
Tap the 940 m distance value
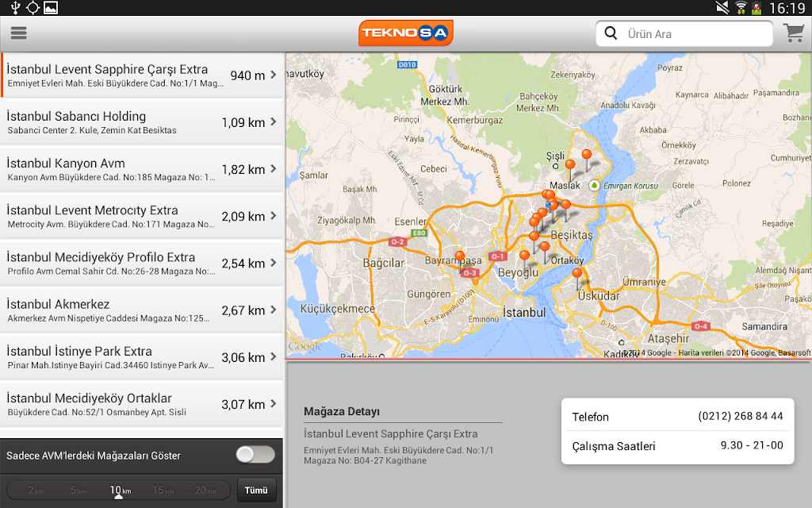tap(247, 75)
